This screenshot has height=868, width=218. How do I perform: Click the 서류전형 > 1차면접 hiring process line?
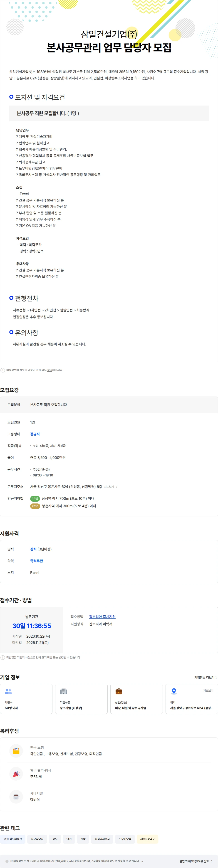[x=51, y=310]
